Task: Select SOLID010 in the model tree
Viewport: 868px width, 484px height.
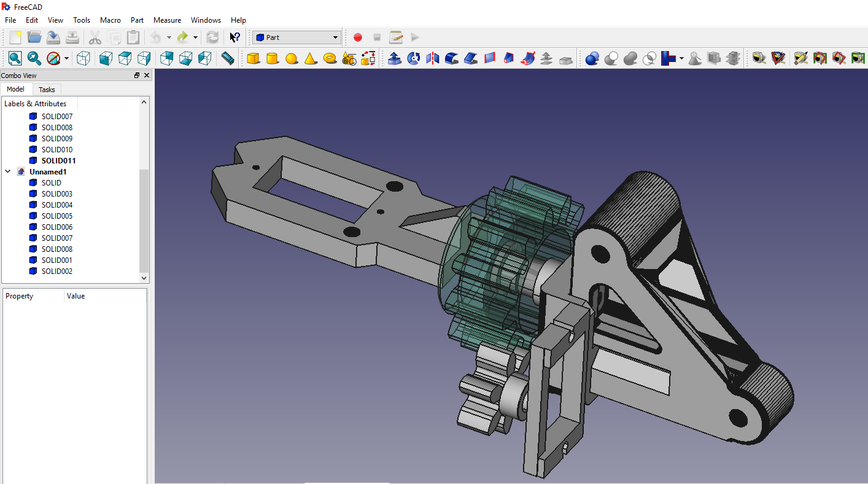Action: click(57, 150)
